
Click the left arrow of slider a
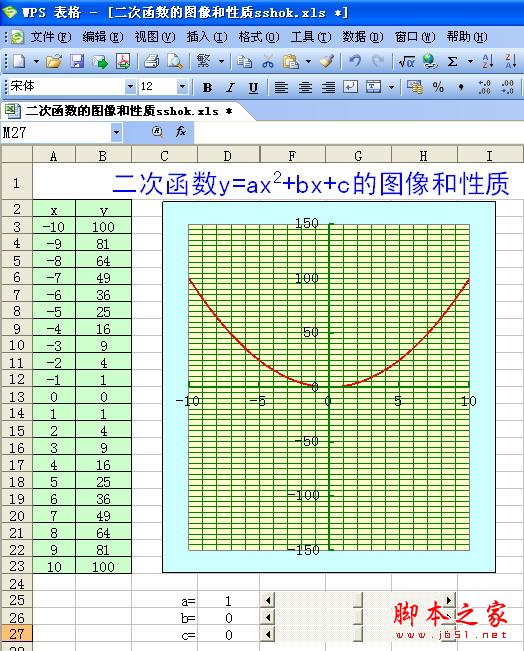click(268, 600)
